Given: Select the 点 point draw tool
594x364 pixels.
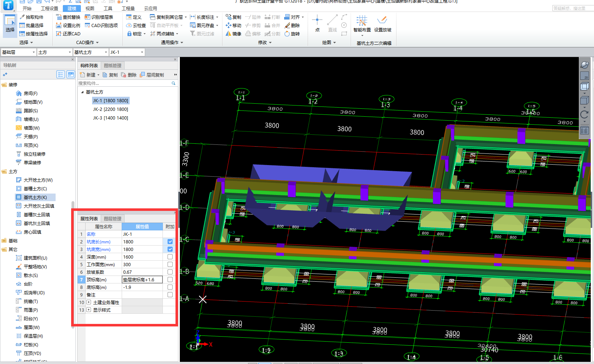Looking at the screenshot, I should tap(317, 23).
